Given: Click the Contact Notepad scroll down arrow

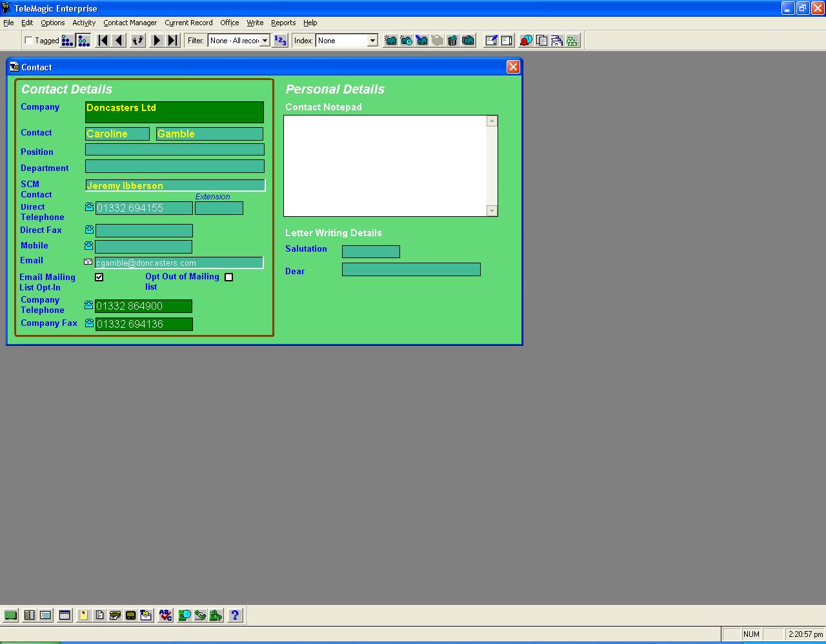Looking at the screenshot, I should click(x=492, y=210).
